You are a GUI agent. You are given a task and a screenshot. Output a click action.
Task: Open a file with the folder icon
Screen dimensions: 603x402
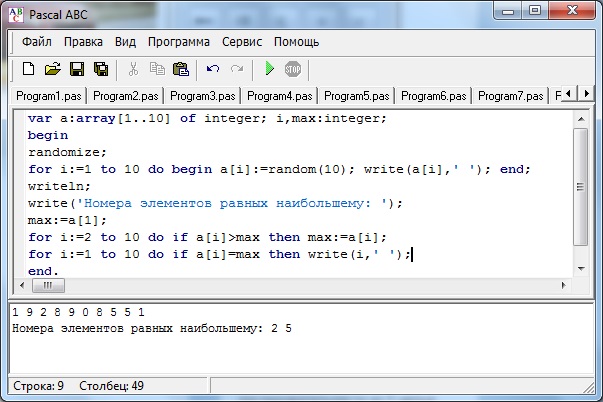tap(52, 69)
